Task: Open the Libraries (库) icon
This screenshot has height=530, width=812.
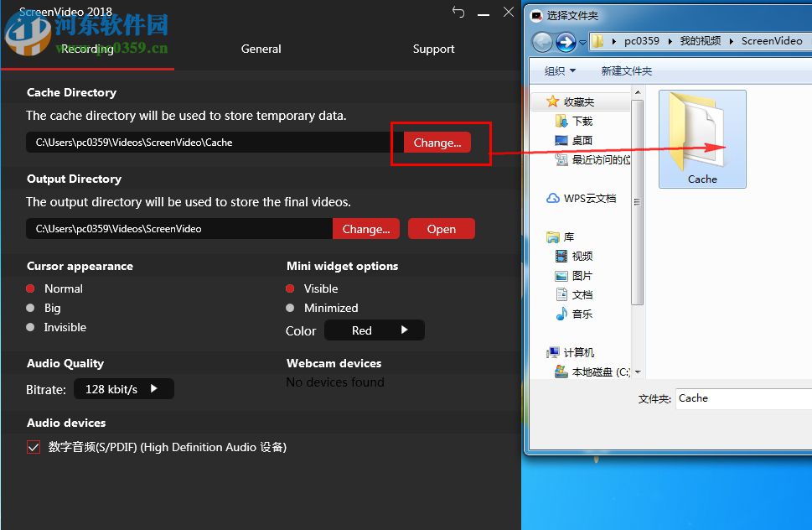Action: [x=552, y=237]
